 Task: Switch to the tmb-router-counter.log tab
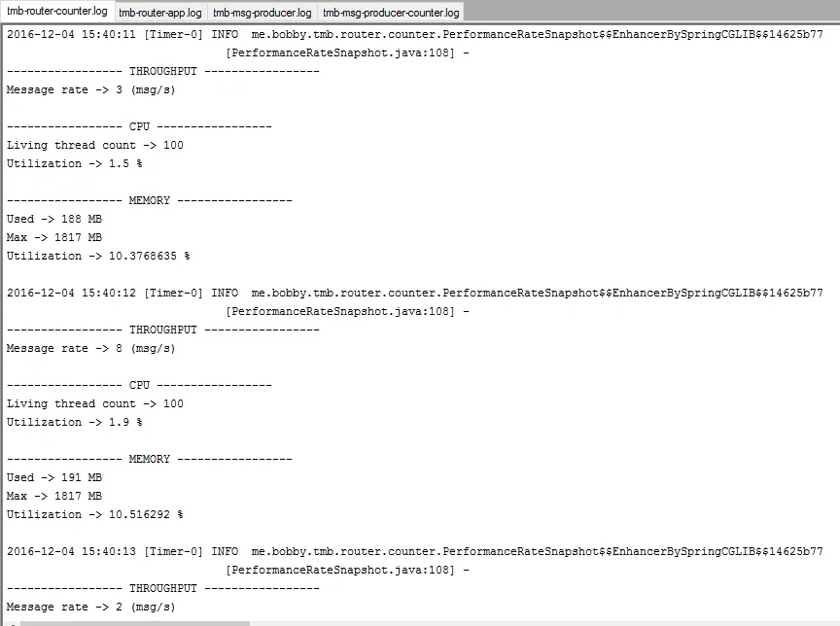click(56, 12)
